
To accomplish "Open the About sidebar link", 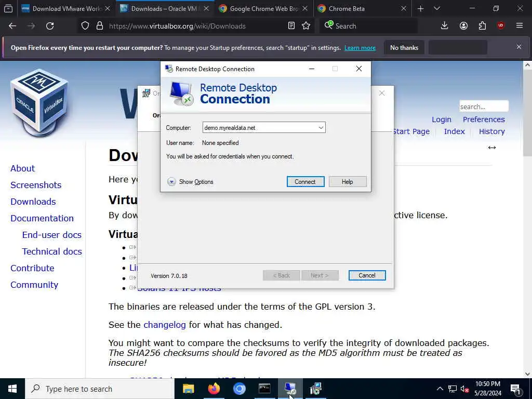I will coord(23,168).
